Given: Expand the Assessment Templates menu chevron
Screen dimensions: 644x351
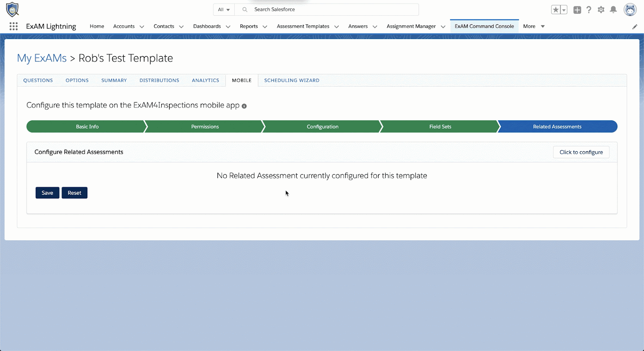Looking at the screenshot, I should click(x=336, y=27).
